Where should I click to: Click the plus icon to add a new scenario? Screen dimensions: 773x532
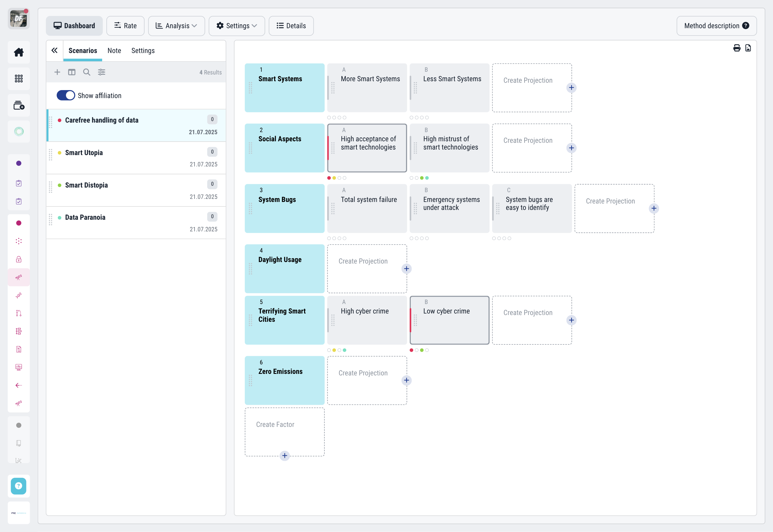click(57, 72)
